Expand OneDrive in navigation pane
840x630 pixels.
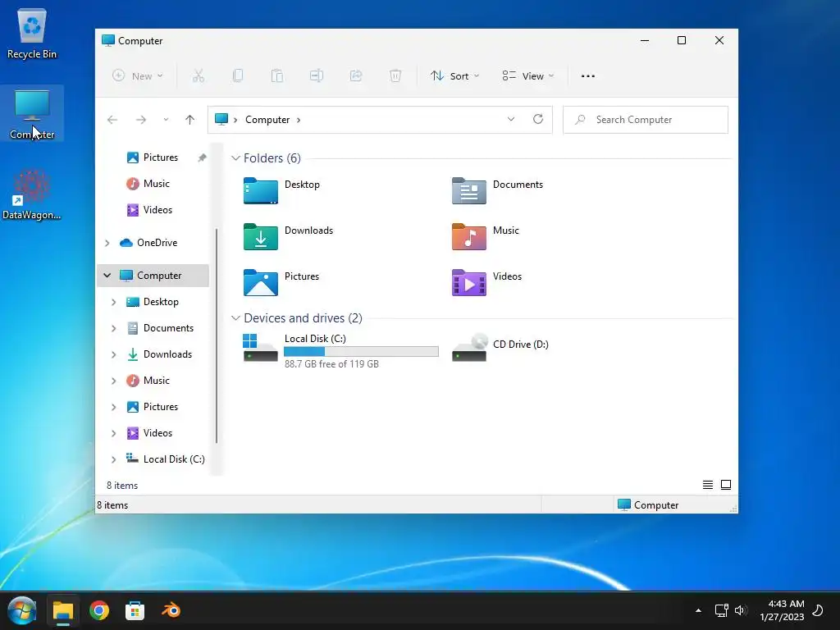point(107,243)
